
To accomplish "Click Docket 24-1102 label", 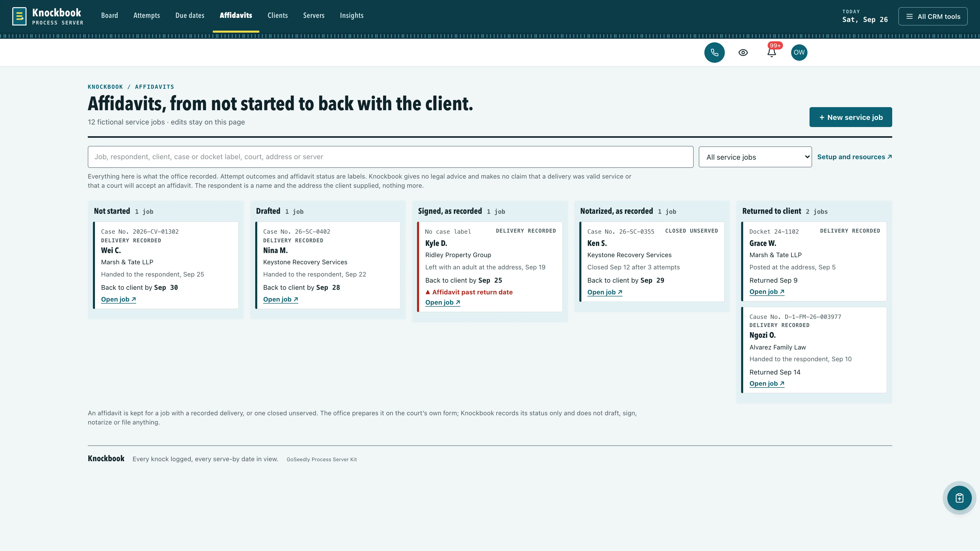I will pos(774,232).
